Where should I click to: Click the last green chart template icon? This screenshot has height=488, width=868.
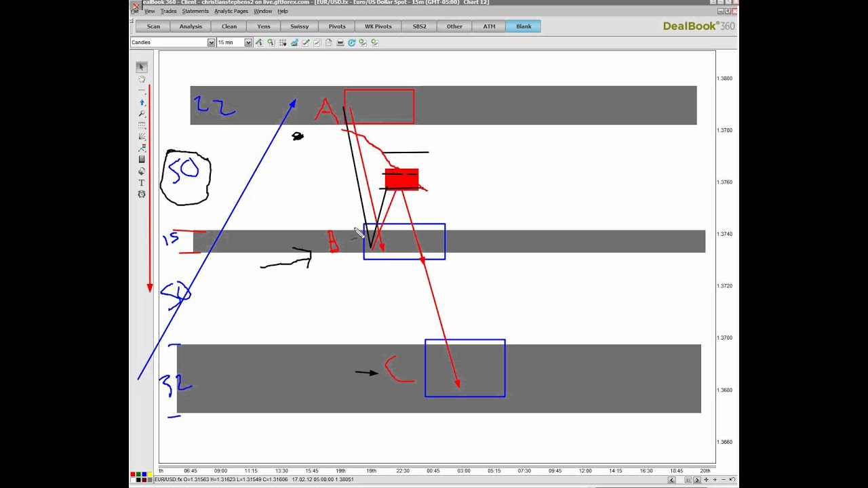click(x=375, y=42)
